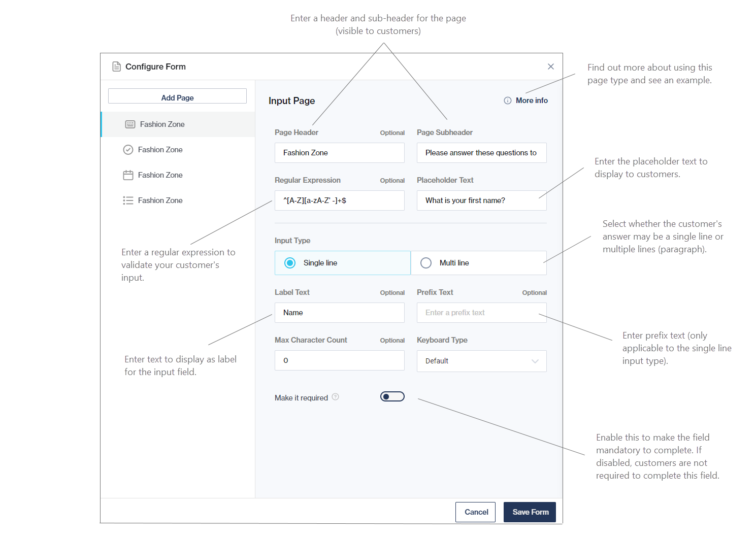Click the info icon beside More info
The width and height of the screenshot is (756, 537).
coord(507,100)
